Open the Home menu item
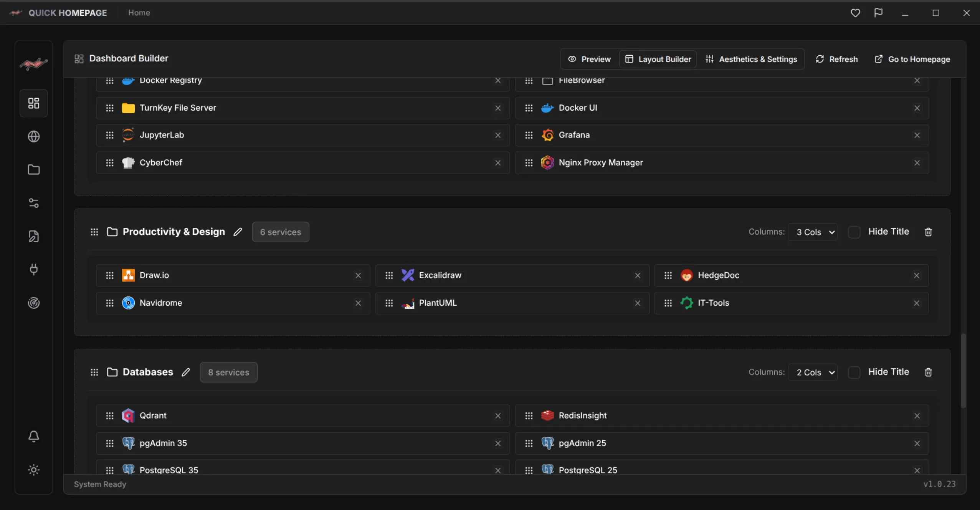The width and height of the screenshot is (980, 510). pos(139,13)
